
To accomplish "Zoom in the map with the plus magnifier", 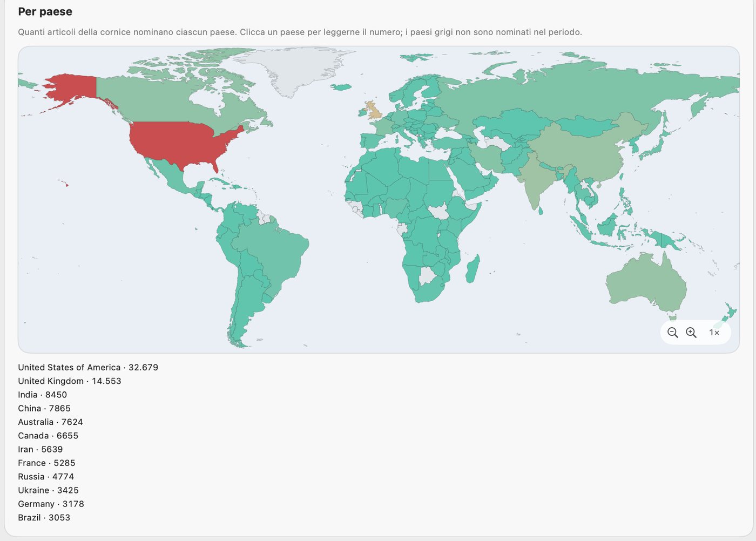I will click(x=691, y=333).
